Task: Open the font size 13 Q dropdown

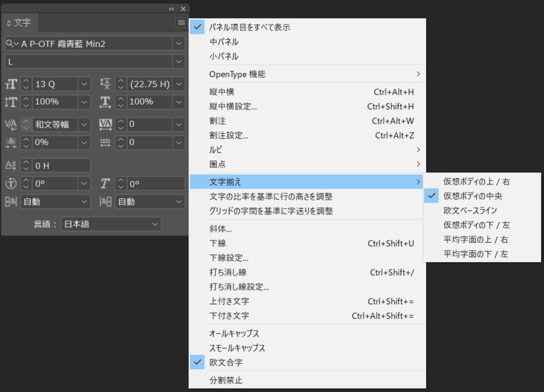Action: click(x=84, y=84)
